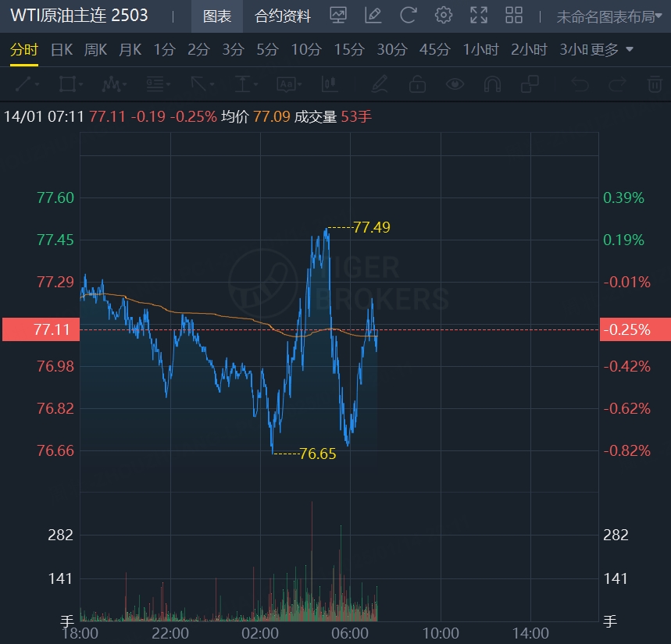Image resolution: width=671 pixels, height=644 pixels.
Task: Switch to the 合约资料 tab
Action: pos(283,16)
